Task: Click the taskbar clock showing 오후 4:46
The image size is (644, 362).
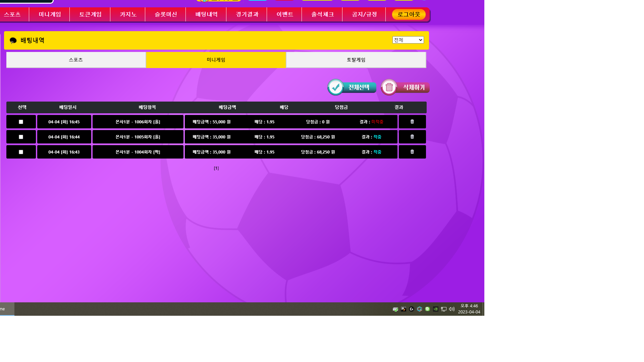Action: click(469, 309)
